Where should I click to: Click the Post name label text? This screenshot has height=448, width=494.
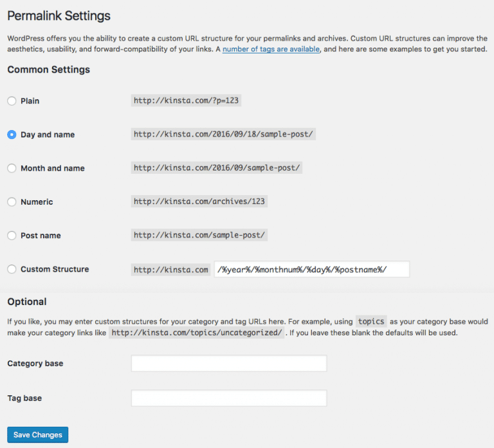pos(41,236)
